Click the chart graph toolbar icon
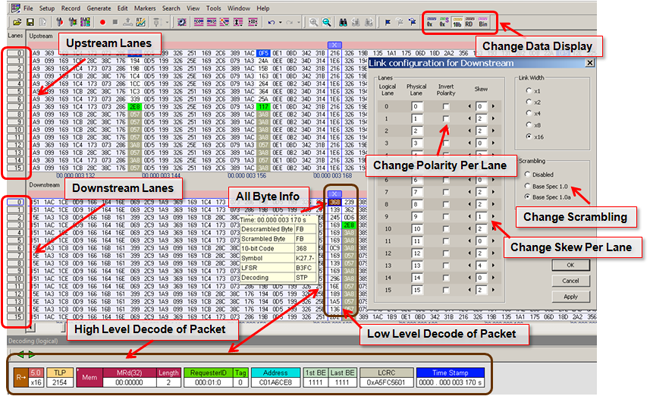Image resolution: width=650 pixels, height=412 pixels. pos(141,22)
